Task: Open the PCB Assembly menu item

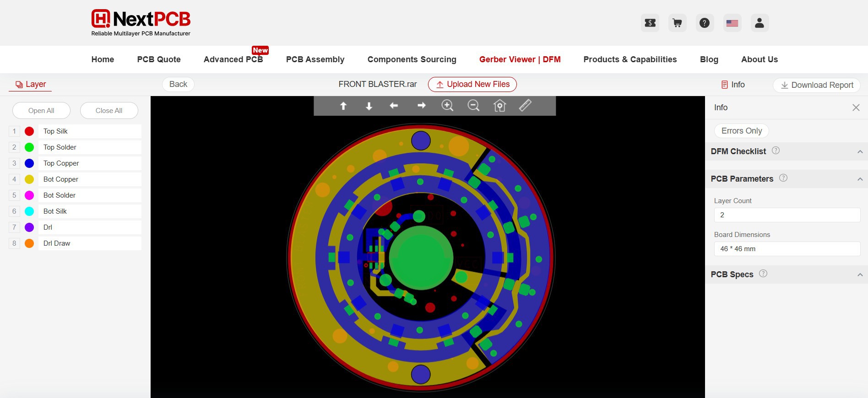Action: coord(315,59)
